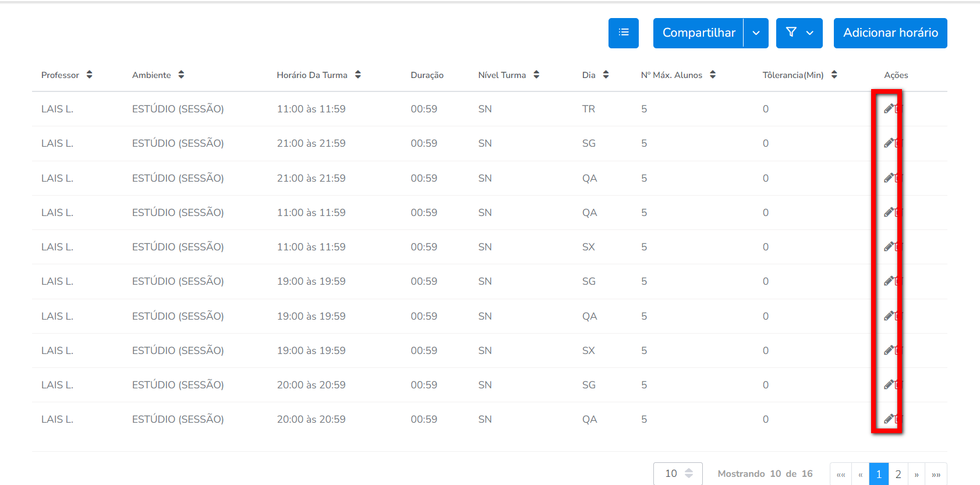Screen dimensions: 980x485
Task: Go to page 2 of results
Action: 898,474
